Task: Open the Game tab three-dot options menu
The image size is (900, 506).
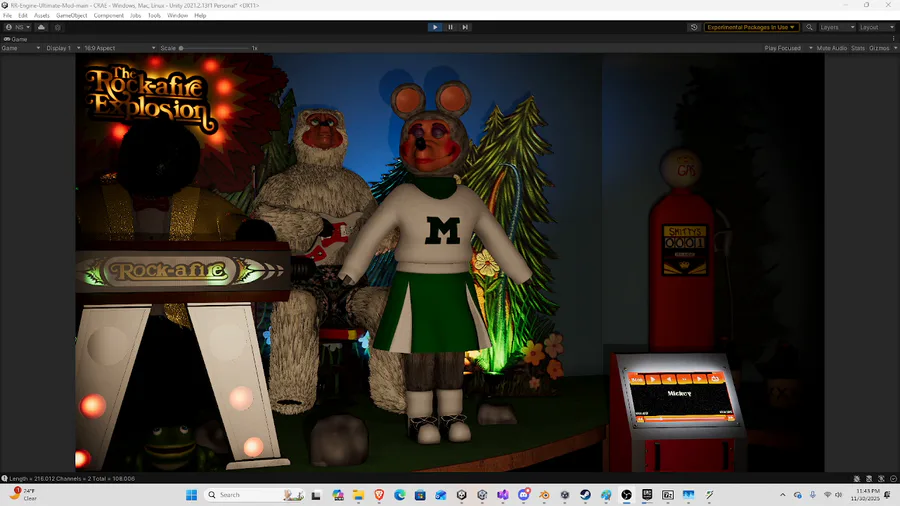Action: coord(893,39)
